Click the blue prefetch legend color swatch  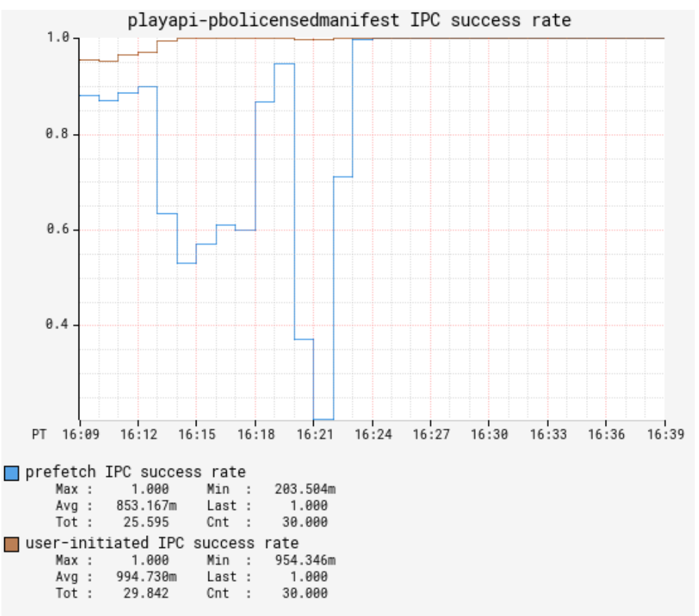point(12,473)
